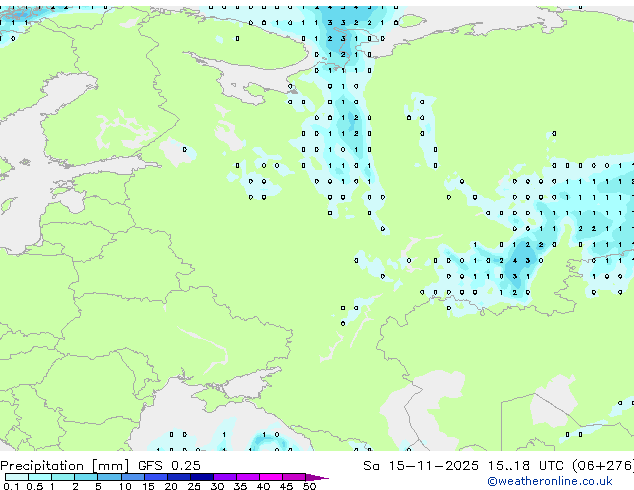Click the 30–35 mm purple legend swatch
The image size is (634, 490).
coord(225,477)
